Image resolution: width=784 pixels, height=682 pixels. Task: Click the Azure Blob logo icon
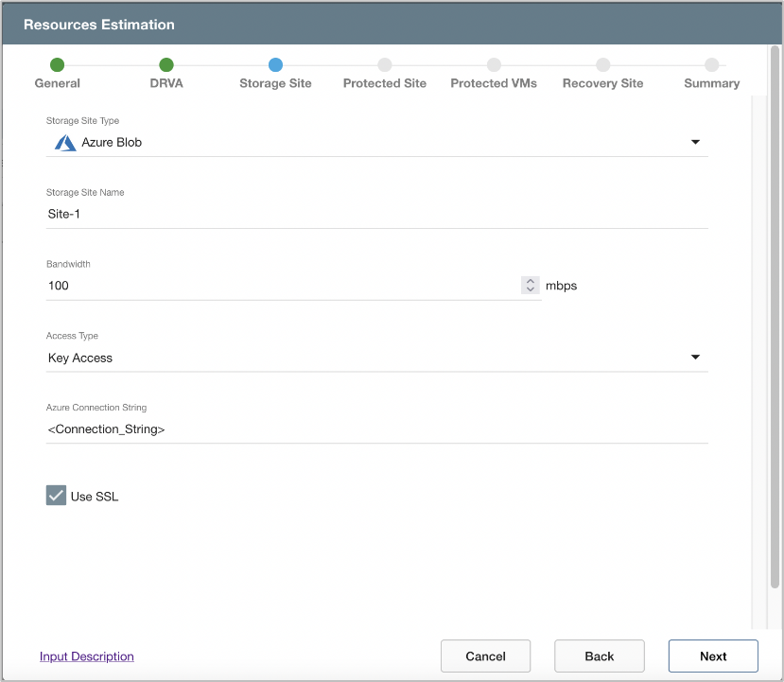point(65,143)
